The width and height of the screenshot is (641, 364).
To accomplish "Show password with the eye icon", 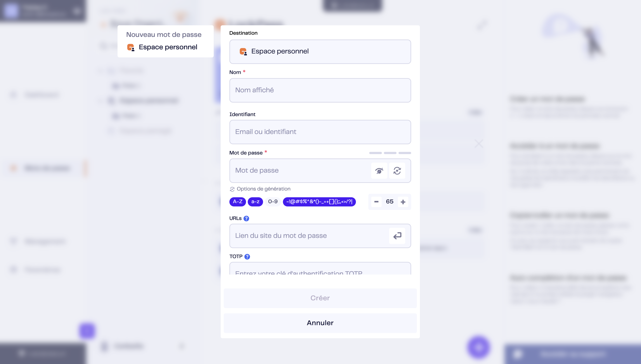I will point(379,171).
